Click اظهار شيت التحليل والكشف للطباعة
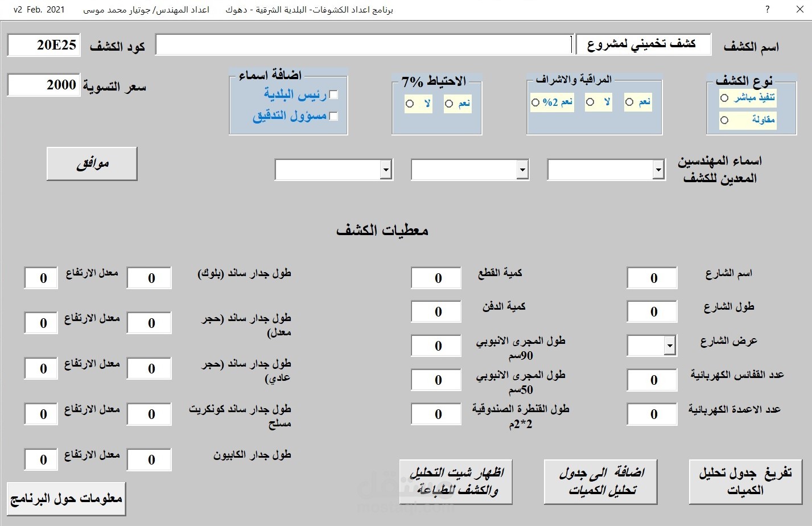 coord(456,482)
